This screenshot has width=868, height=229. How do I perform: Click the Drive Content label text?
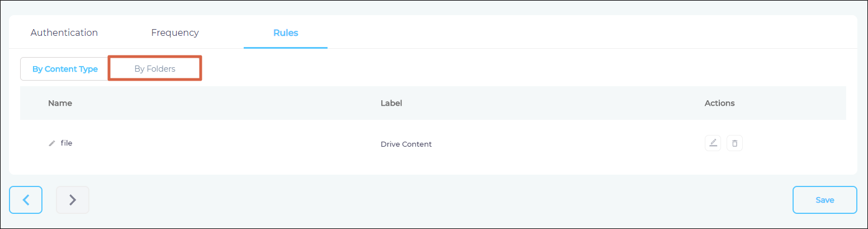coord(406,144)
